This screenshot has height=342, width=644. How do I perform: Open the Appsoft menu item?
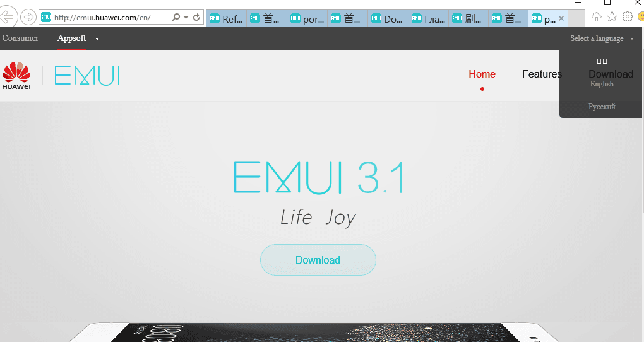click(71, 38)
